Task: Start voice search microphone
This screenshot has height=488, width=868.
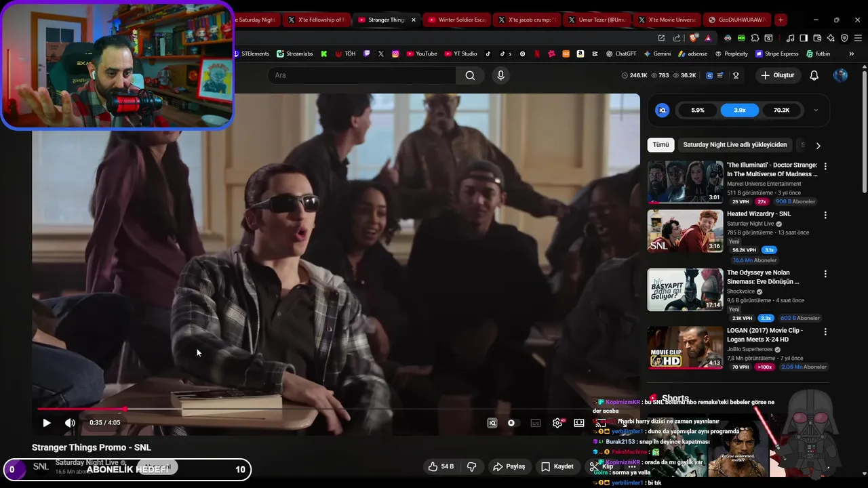Action: click(501, 75)
